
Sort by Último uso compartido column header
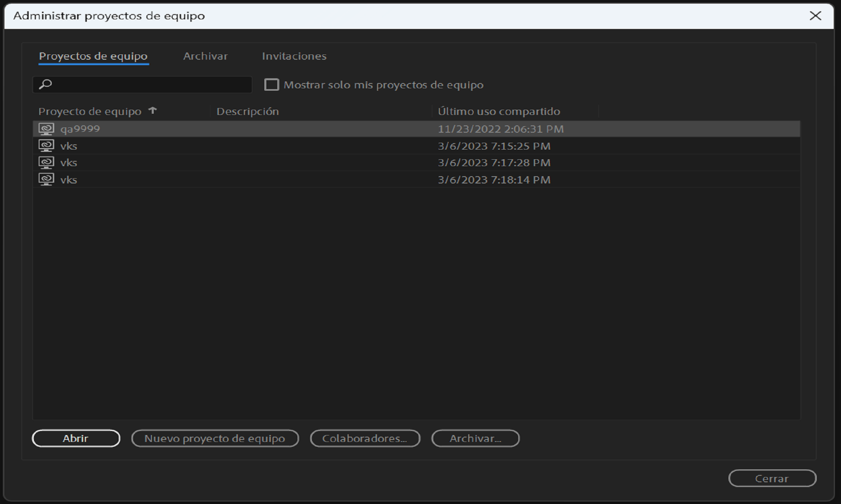pos(499,111)
